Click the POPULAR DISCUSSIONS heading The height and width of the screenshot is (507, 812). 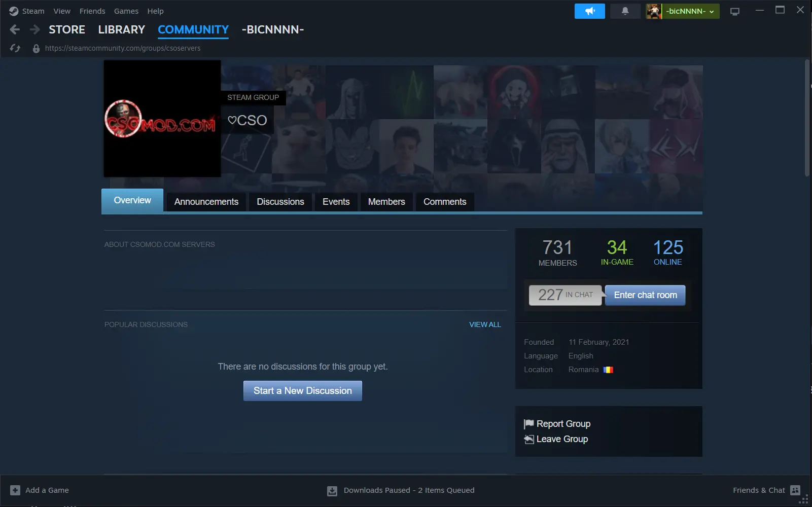tap(146, 324)
